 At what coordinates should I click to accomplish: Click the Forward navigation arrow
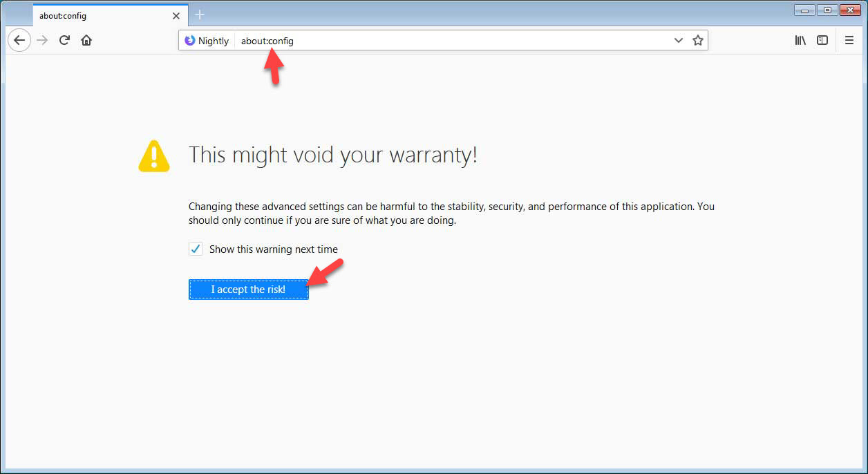click(43, 41)
